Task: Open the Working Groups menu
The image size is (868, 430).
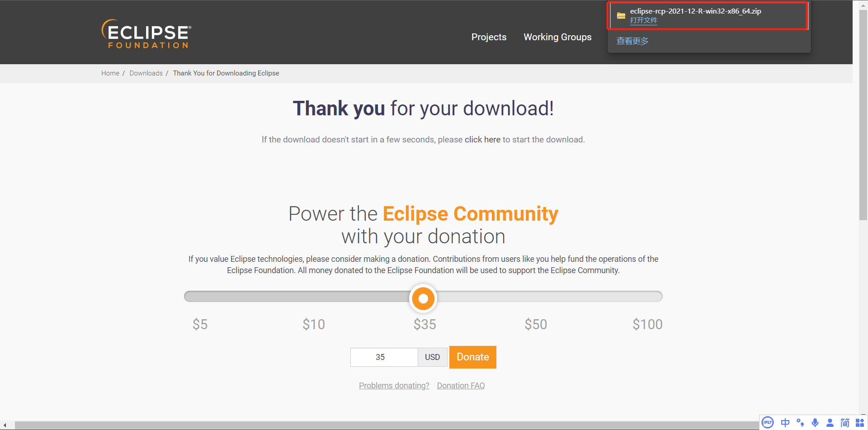Action: tap(557, 37)
